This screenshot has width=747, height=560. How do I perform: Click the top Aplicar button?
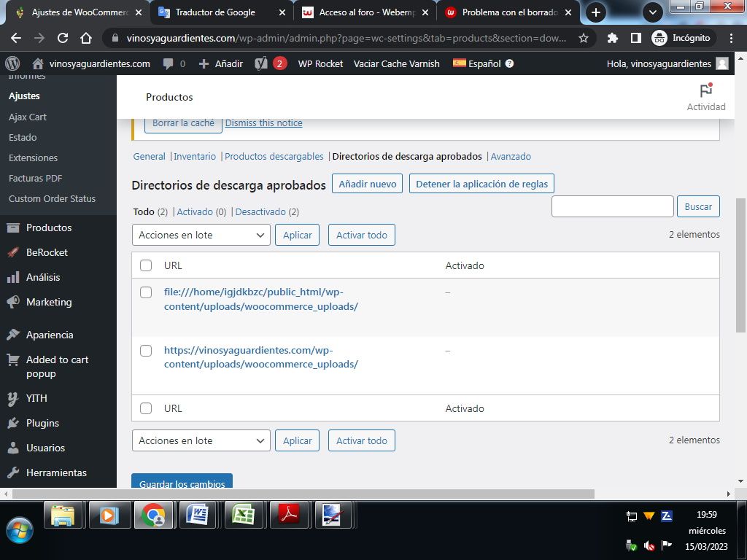click(298, 236)
